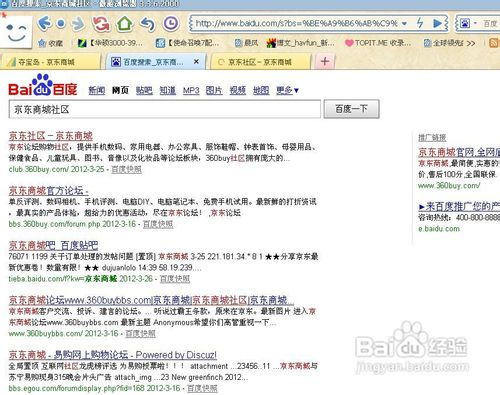Open the TOPIT.ME 收录 bookmark

coord(378,43)
